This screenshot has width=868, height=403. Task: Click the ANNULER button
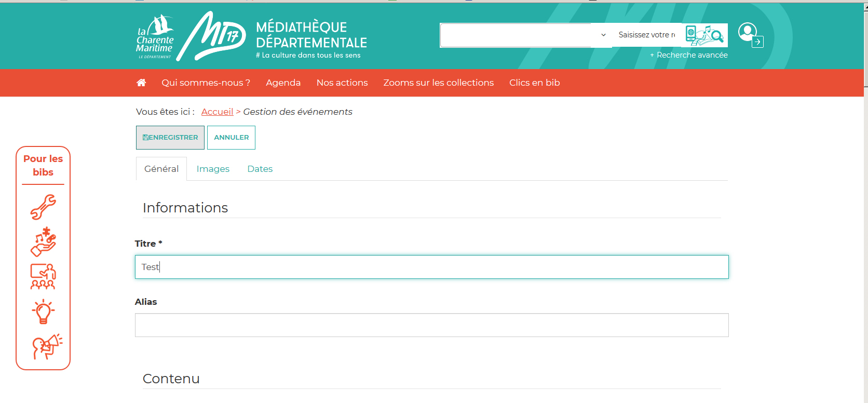pyautogui.click(x=232, y=138)
